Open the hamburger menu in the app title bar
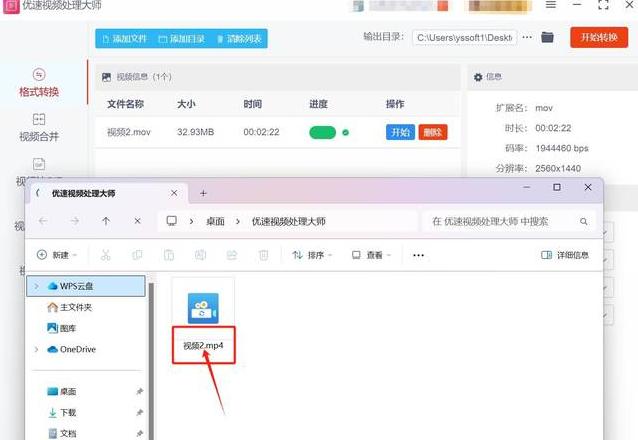 (x=551, y=5)
